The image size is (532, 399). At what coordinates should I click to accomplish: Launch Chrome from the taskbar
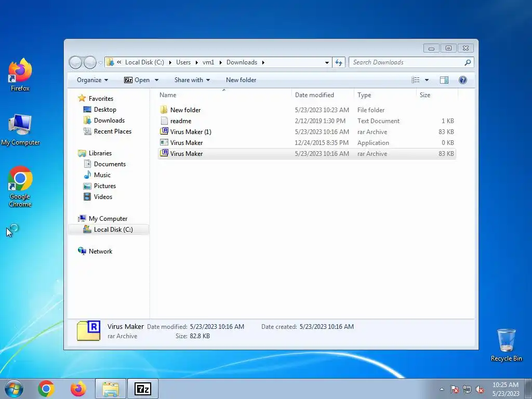pyautogui.click(x=46, y=389)
